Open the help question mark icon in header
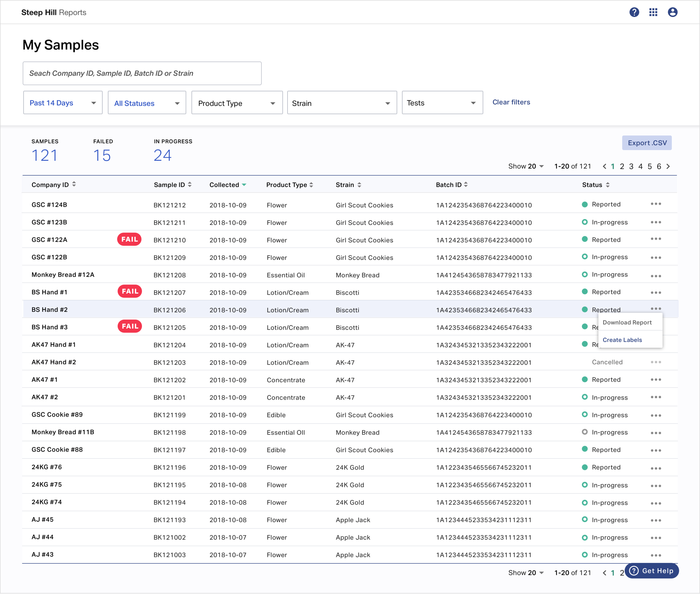 [x=634, y=12]
